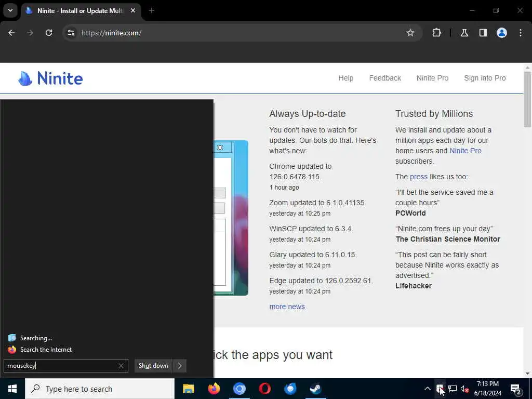Open a new browser tab
The image size is (532, 399).
[152, 10]
